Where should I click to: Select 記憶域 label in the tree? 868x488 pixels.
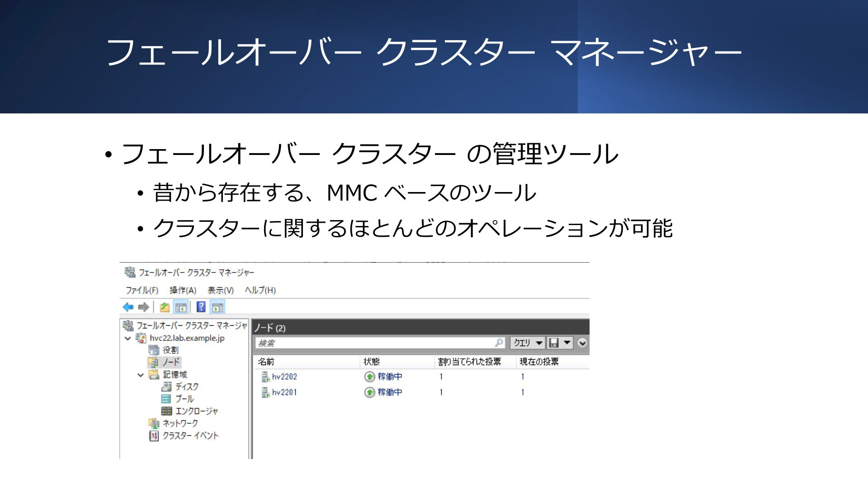tap(175, 375)
